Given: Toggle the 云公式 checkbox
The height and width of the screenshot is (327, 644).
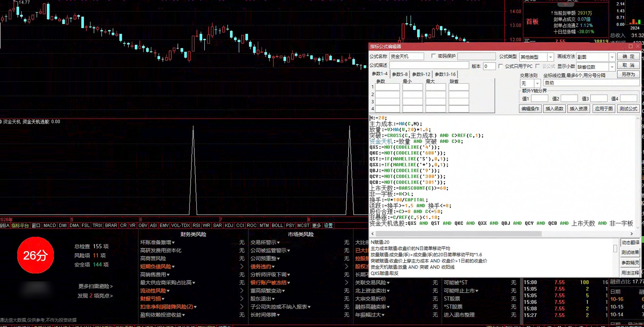Looking at the screenshot, I should point(538,66).
